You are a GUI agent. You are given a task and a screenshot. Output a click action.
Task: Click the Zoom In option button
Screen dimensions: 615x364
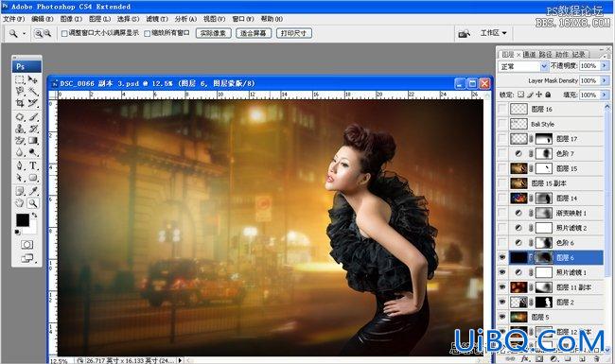[x=39, y=33]
